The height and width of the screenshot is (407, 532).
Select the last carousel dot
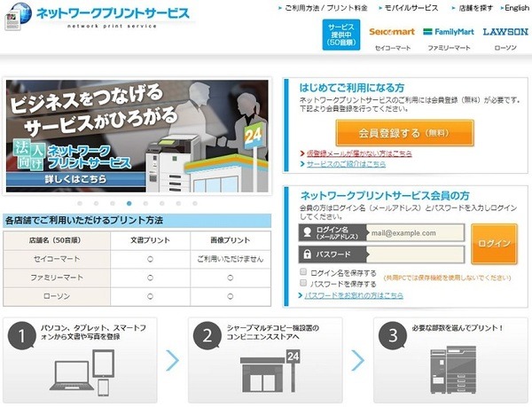point(195,204)
